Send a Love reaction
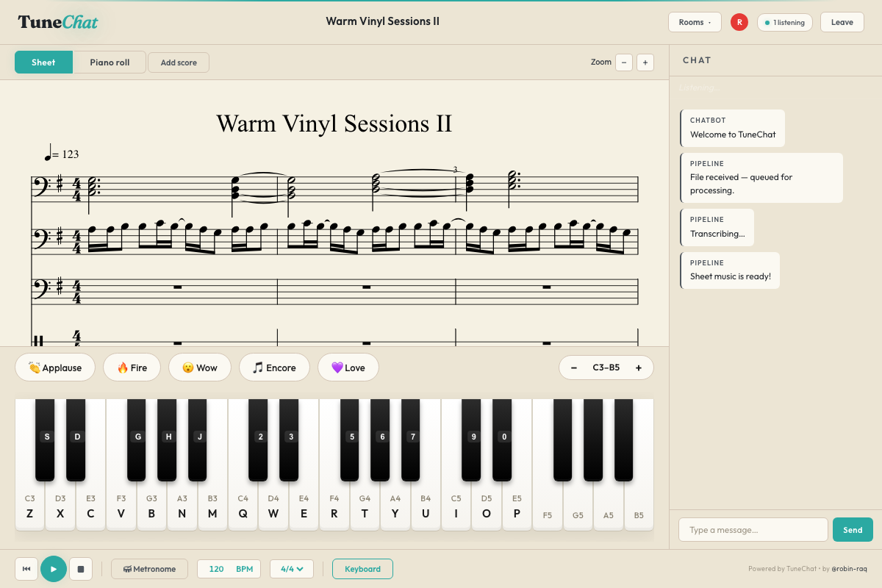Screen dimensions: 882x588 pos(348,367)
